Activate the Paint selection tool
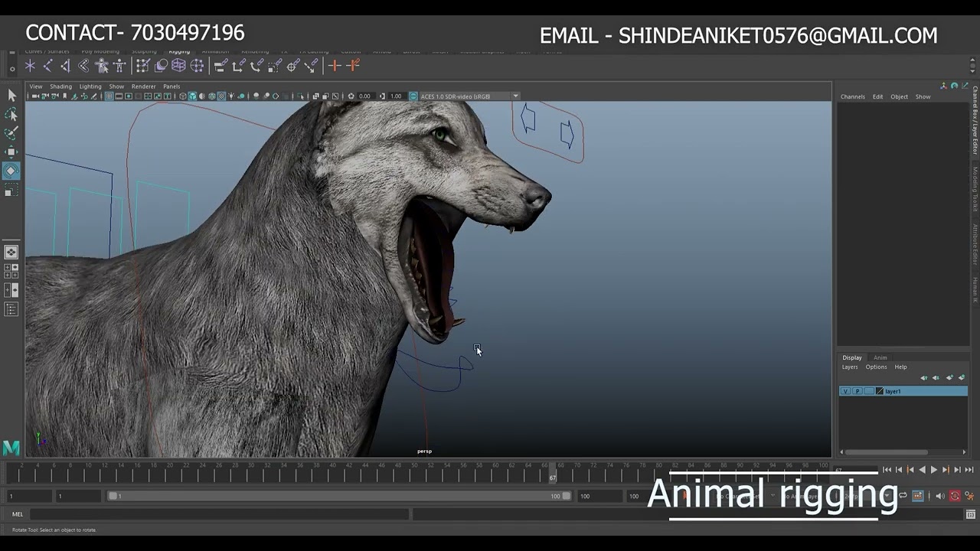The width and height of the screenshot is (980, 551). [11, 133]
